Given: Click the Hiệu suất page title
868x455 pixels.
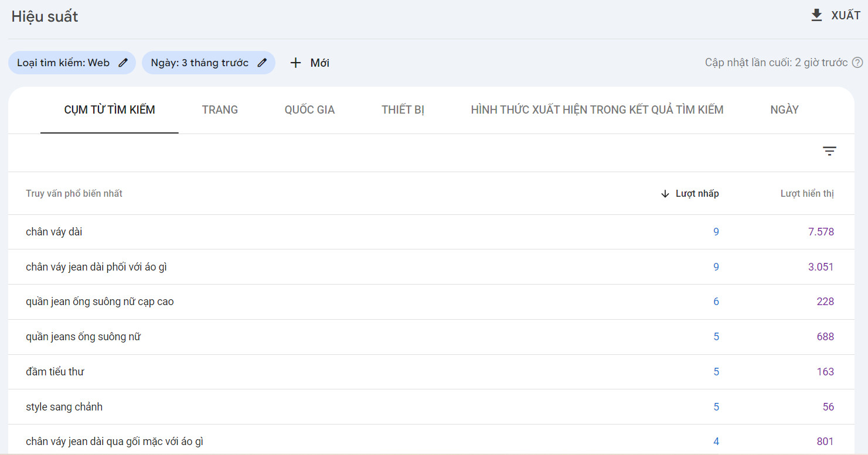Looking at the screenshot, I should click(x=45, y=16).
